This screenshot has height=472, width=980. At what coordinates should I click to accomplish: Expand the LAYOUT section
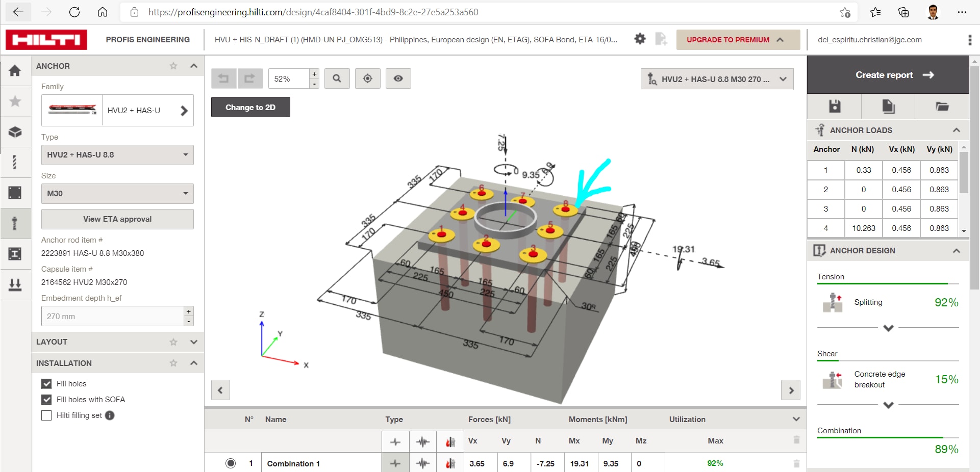[x=193, y=342]
